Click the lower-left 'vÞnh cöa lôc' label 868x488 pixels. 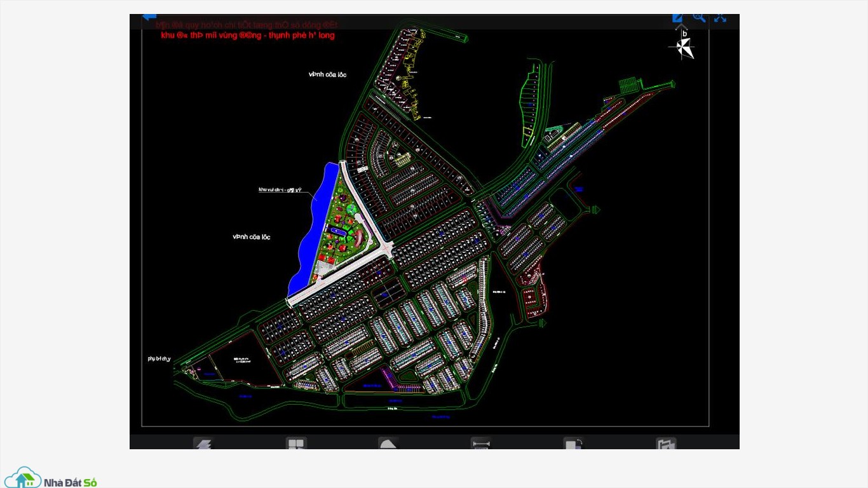251,237
